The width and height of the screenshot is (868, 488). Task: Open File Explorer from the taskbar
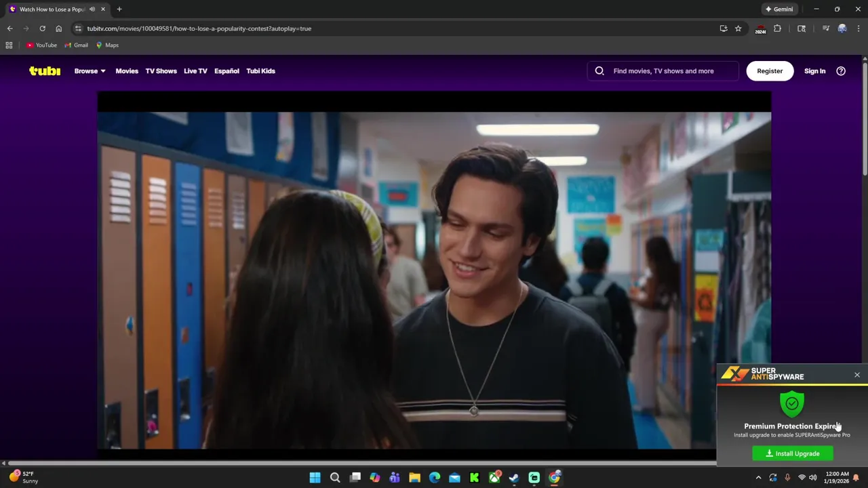point(415,478)
